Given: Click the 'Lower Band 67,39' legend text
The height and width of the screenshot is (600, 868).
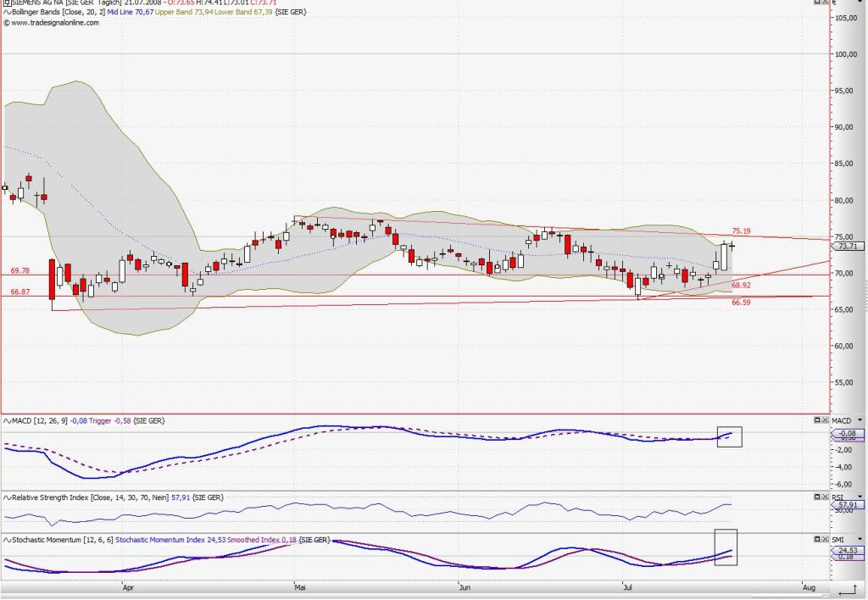Looking at the screenshot, I should (243, 12).
